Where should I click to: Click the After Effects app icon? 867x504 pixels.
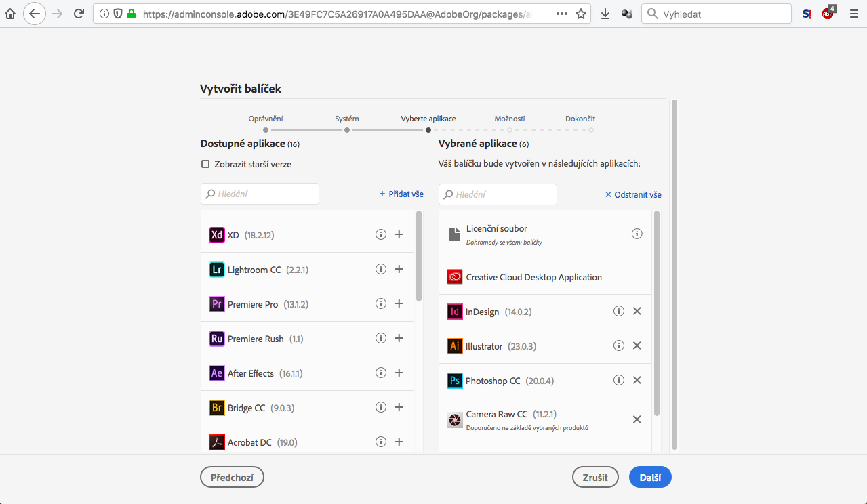217,373
